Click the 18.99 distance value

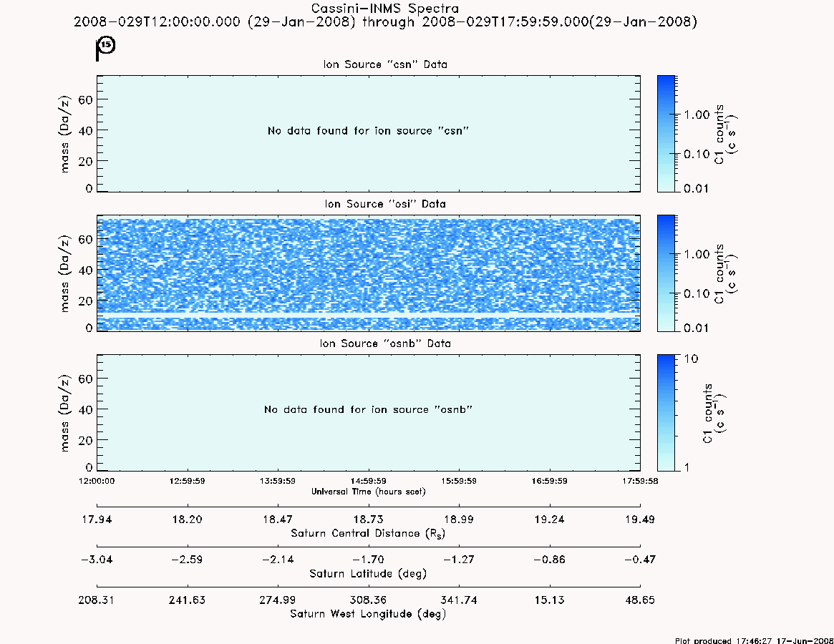[x=459, y=519]
